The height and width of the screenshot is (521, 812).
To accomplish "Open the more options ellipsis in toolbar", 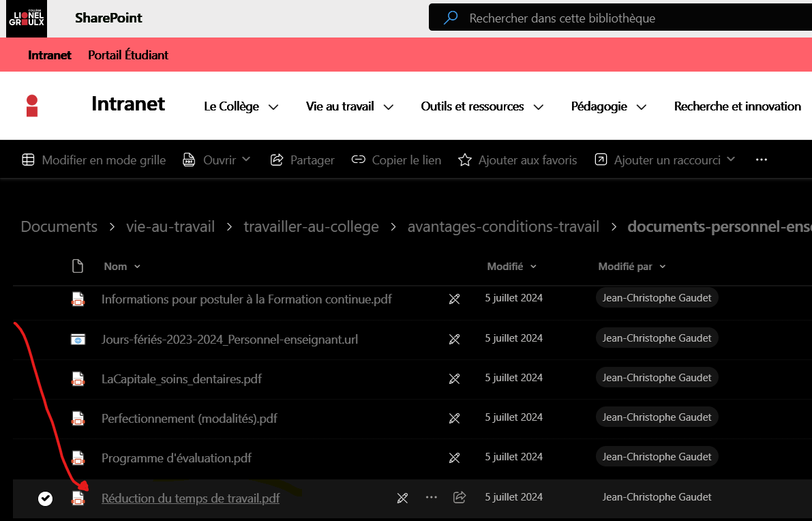I will pos(762,160).
